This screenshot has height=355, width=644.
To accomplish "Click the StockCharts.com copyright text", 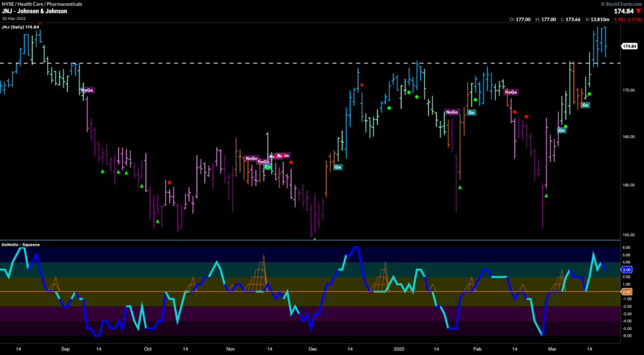I will (x=622, y=4).
